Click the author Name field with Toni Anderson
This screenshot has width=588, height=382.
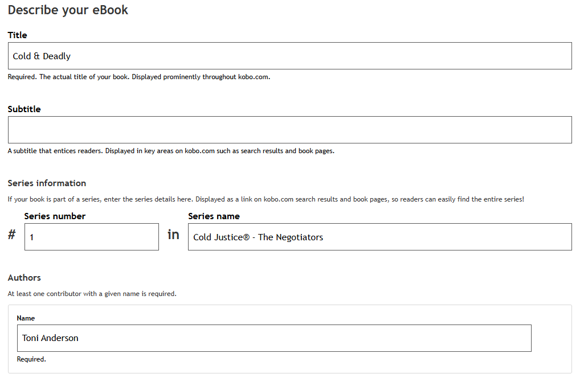273,338
